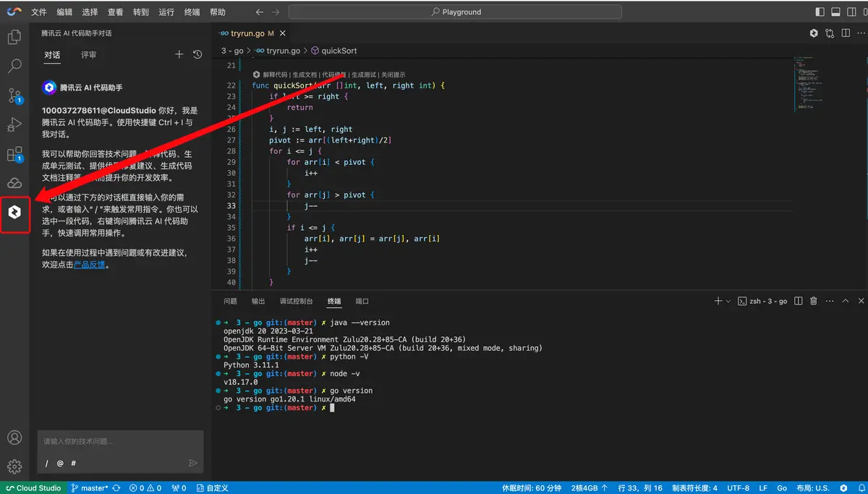Change end of line sequence LF
The image size is (868, 494).
click(764, 488)
